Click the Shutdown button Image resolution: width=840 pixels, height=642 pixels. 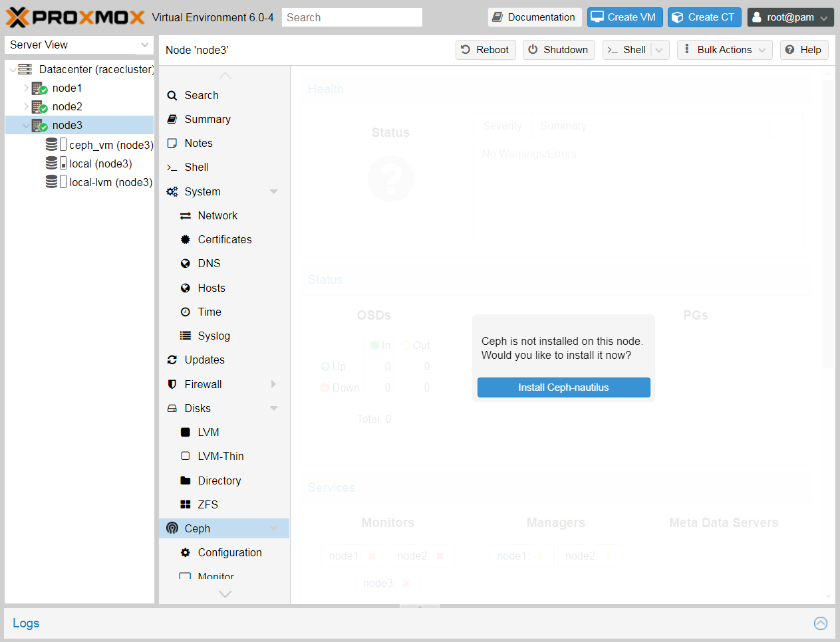559,50
